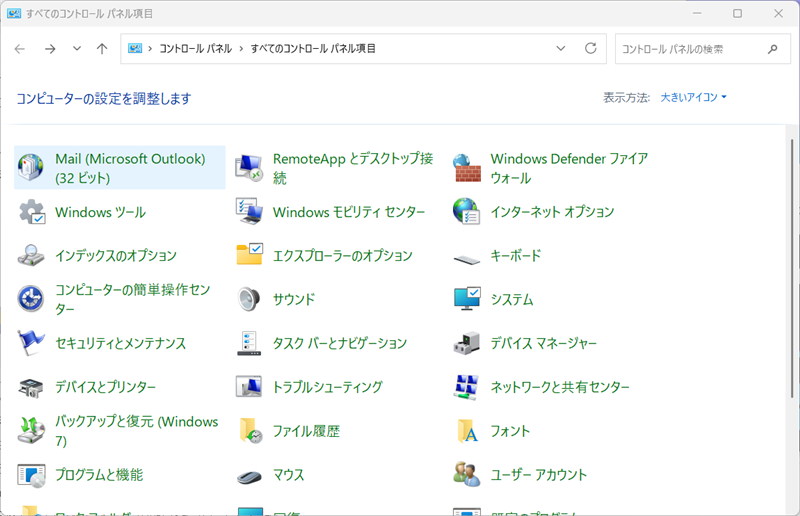Click the フォント link text
The image size is (800, 516).
(x=510, y=431)
